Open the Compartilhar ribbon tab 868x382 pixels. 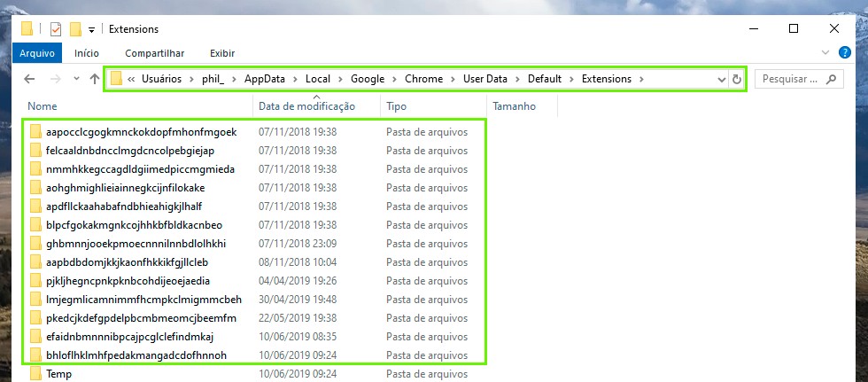coord(154,53)
